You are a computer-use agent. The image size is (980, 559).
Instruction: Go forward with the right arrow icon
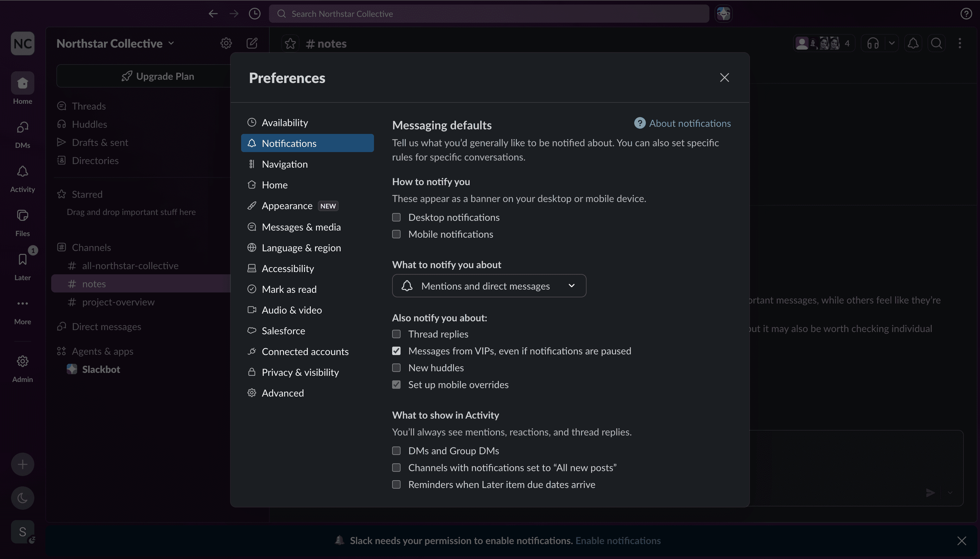click(234, 14)
